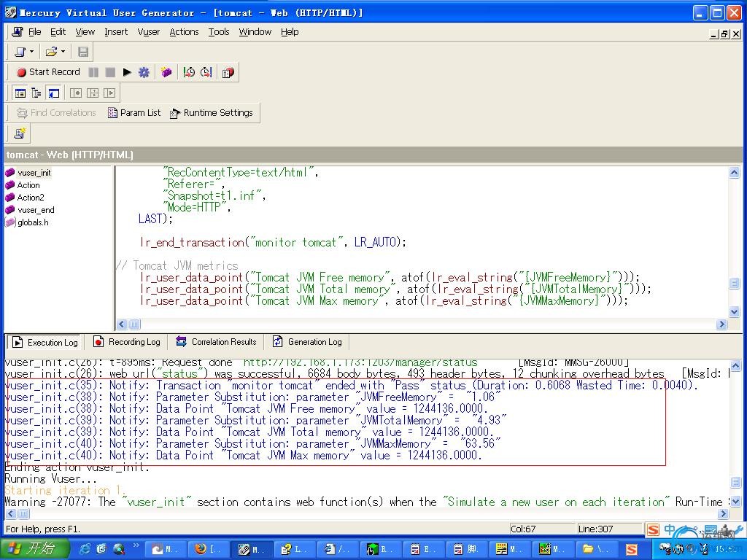The image size is (747, 560).
Task: Click the Open script folder icon
Action: pyautogui.click(x=51, y=52)
